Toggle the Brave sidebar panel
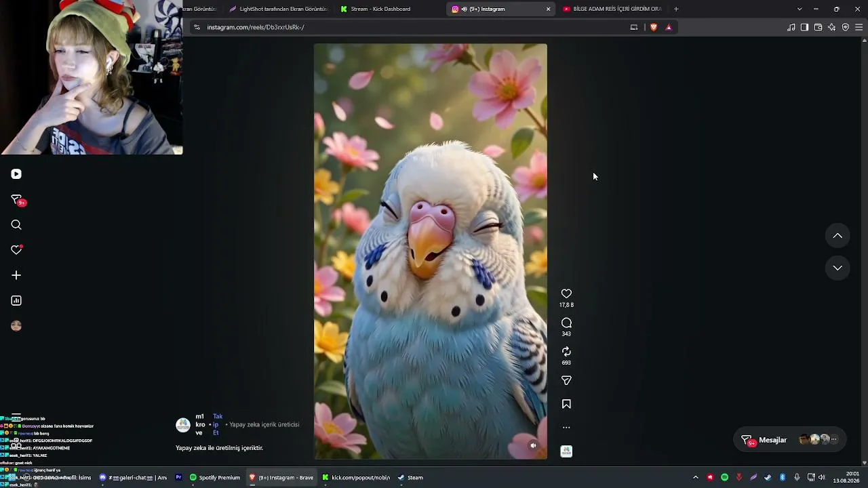The image size is (868, 488). (805, 27)
